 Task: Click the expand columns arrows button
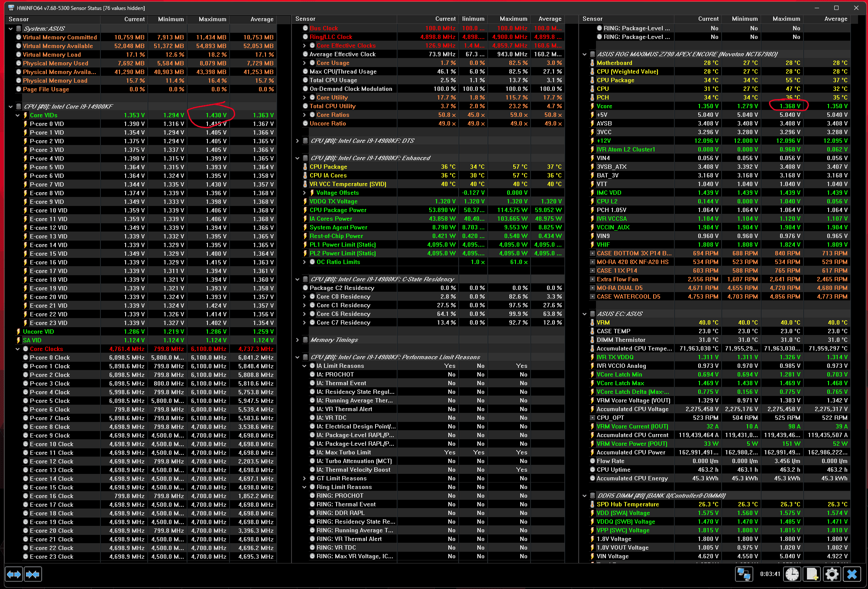14,574
